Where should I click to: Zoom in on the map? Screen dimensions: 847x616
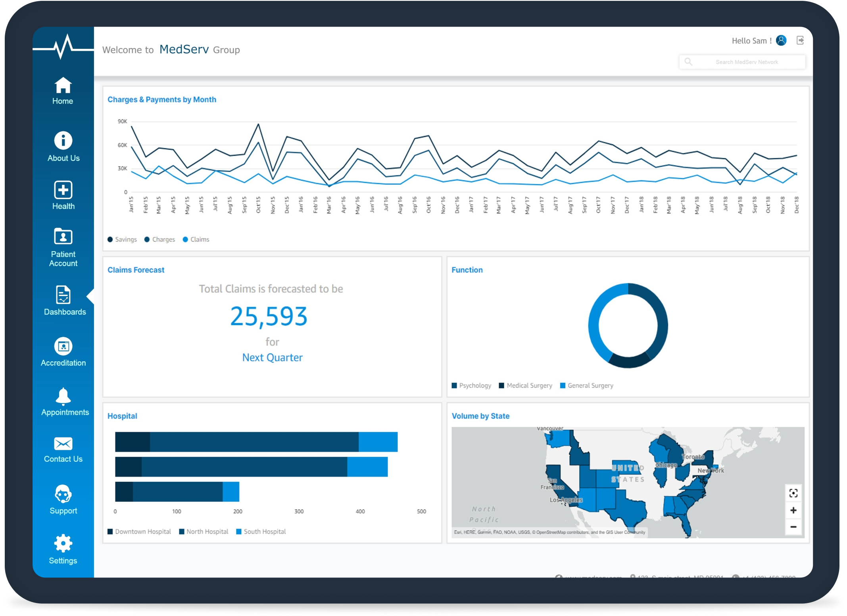(x=793, y=510)
